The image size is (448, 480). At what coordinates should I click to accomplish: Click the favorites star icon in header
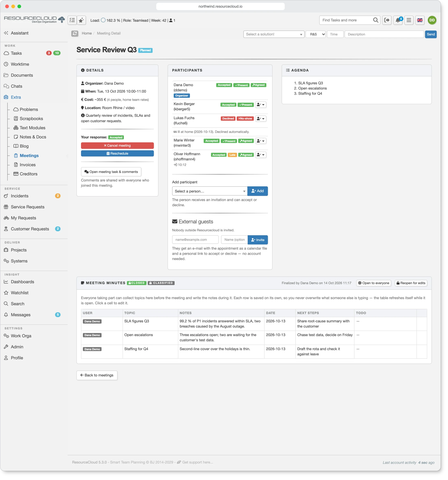click(x=81, y=20)
